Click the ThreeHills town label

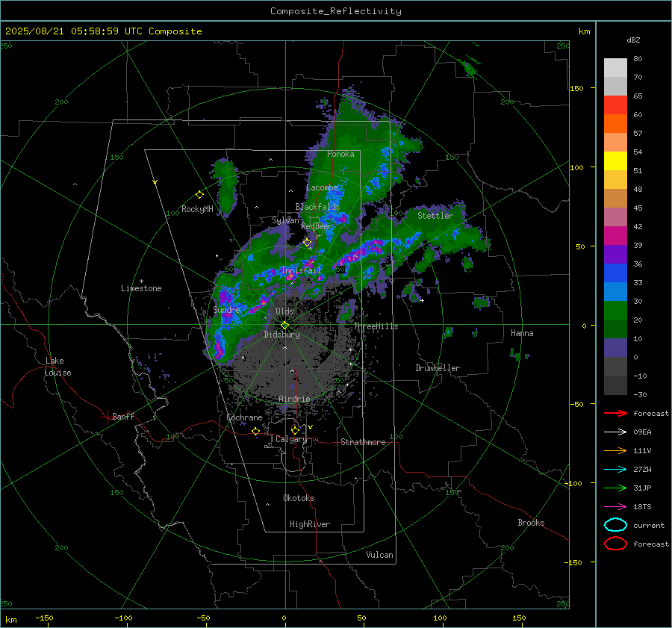[376, 326]
